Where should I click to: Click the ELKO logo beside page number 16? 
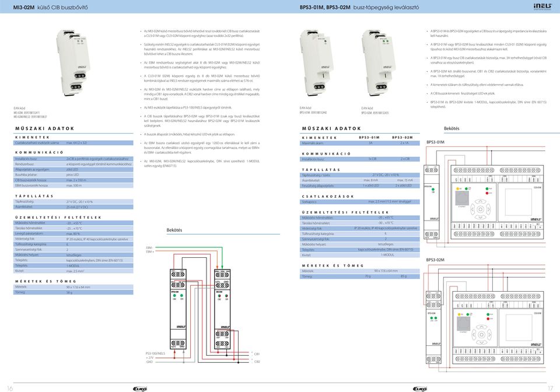click(x=139, y=388)
